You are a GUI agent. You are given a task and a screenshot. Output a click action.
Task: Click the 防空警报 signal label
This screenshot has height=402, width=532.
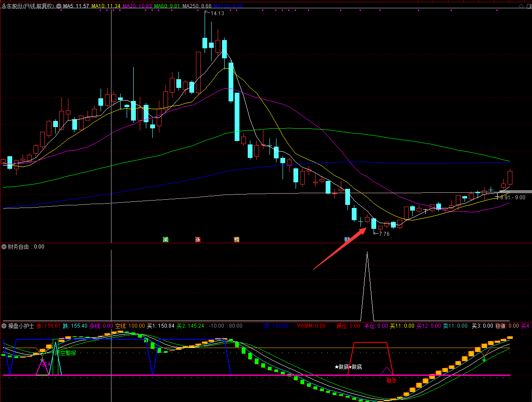coord(66,353)
